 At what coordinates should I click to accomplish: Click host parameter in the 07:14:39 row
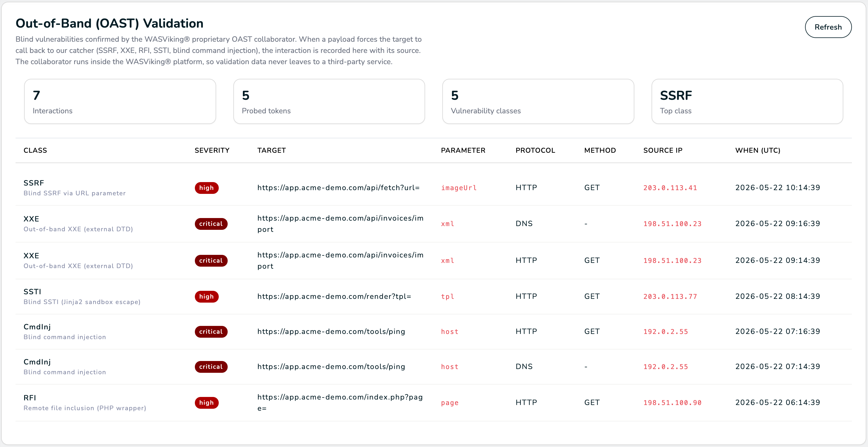point(450,367)
